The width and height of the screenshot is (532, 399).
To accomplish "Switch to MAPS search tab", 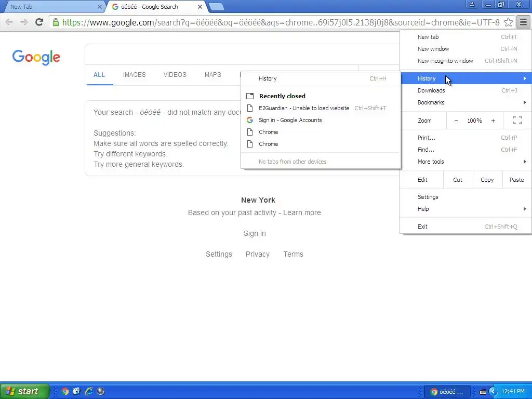I will coord(212,75).
